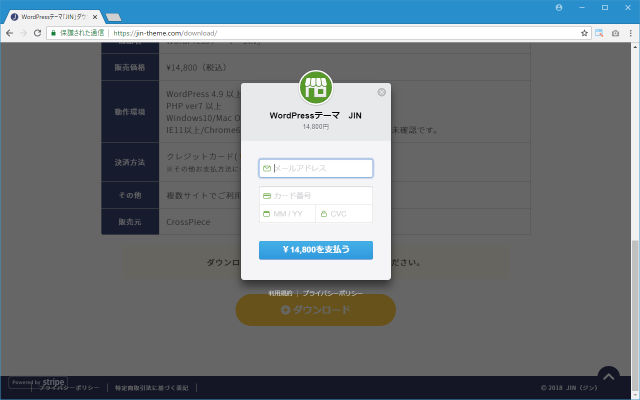The height and width of the screenshot is (400, 640).
Task: Close the WordPressテーマ JIN tab
Action: [95, 17]
